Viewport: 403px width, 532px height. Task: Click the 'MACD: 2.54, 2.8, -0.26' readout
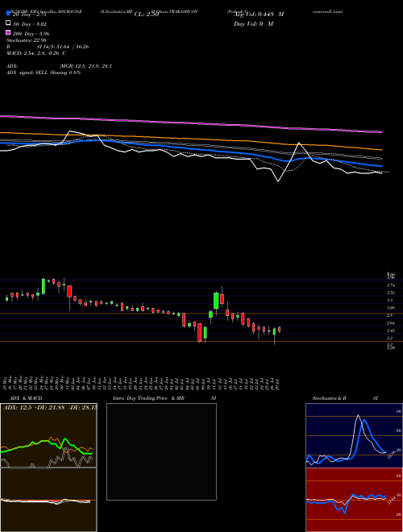pyautogui.click(x=34, y=53)
